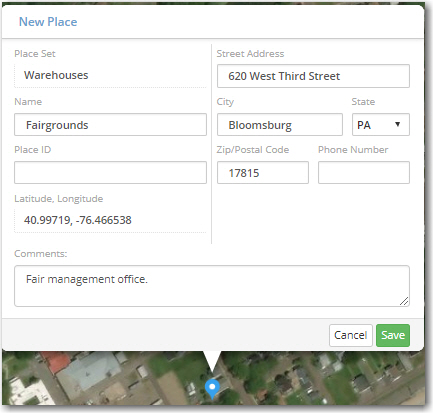Cancel the New Place dialog
The width and height of the screenshot is (433, 413).
pyautogui.click(x=351, y=335)
